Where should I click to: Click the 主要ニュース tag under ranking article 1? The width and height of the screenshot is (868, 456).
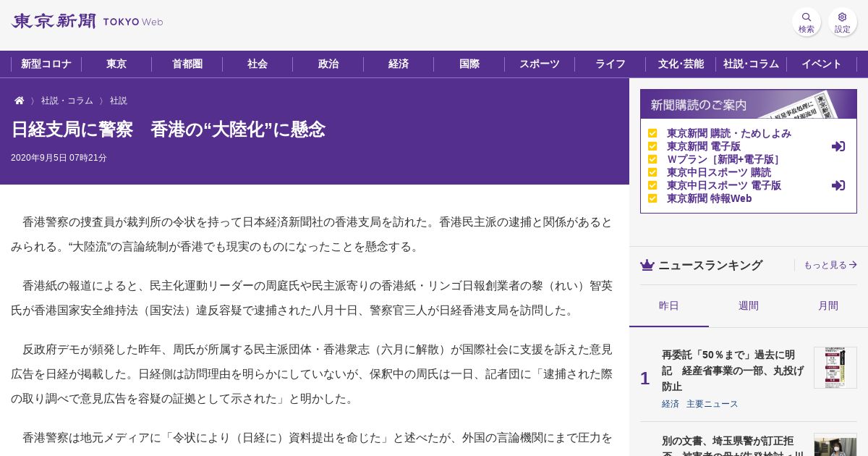pyautogui.click(x=712, y=404)
